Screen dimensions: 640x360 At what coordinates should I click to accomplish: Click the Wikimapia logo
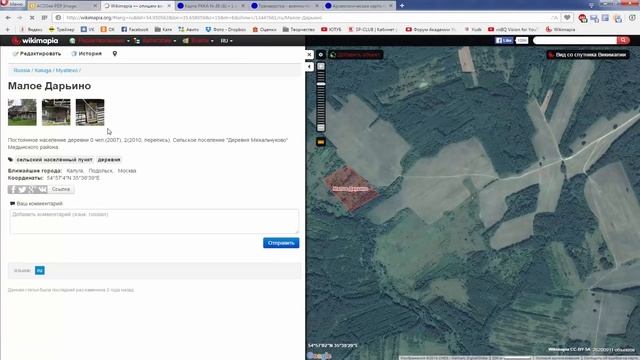point(35,41)
